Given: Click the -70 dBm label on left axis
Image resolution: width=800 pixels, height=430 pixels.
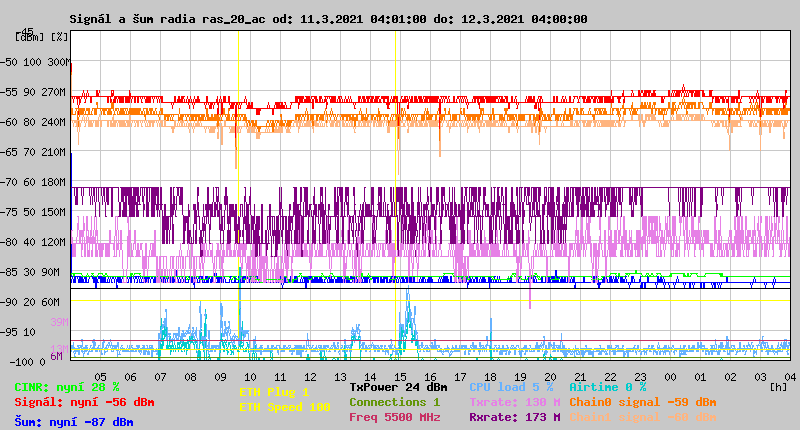Looking at the screenshot, I should pos(15,182).
